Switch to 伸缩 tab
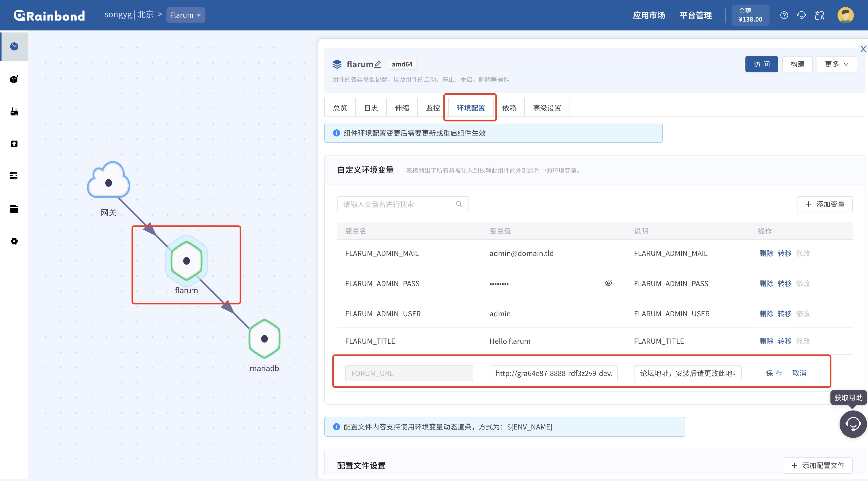This screenshot has width=868, height=481. pyautogui.click(x=402, y=108)
